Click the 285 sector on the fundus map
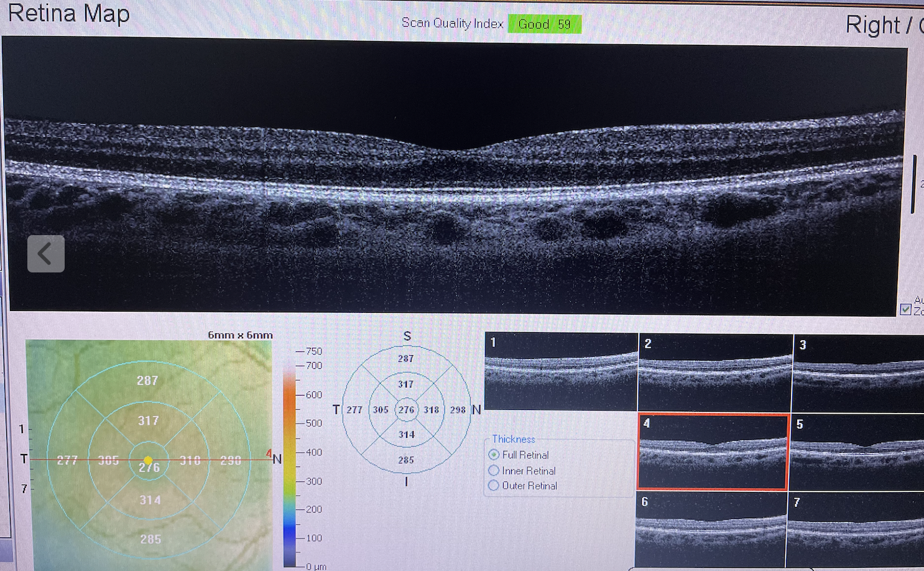This screenshot has height=571, width=924. click(150, 539)
